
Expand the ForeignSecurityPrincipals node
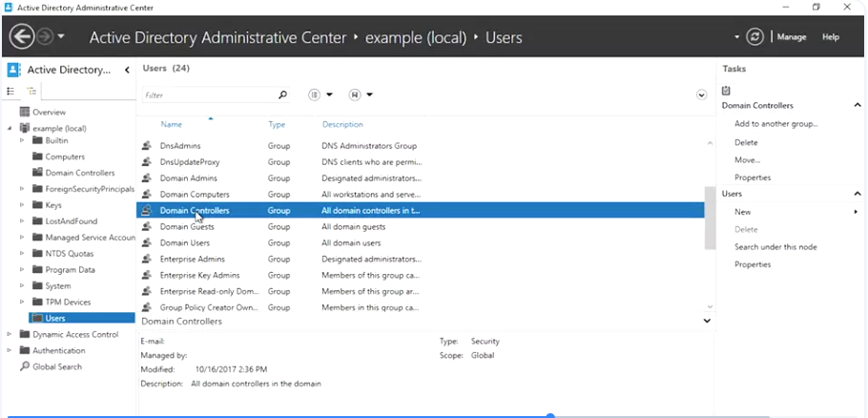tap(22, 189)
